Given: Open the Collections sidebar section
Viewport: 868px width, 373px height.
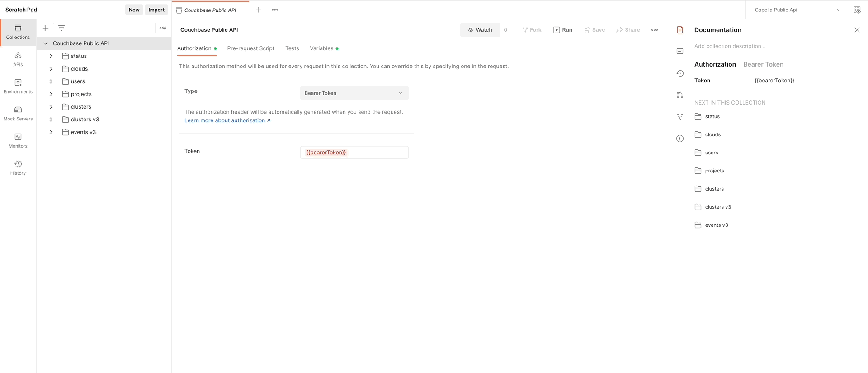Looking at the screenshot, I should (18, 32).
